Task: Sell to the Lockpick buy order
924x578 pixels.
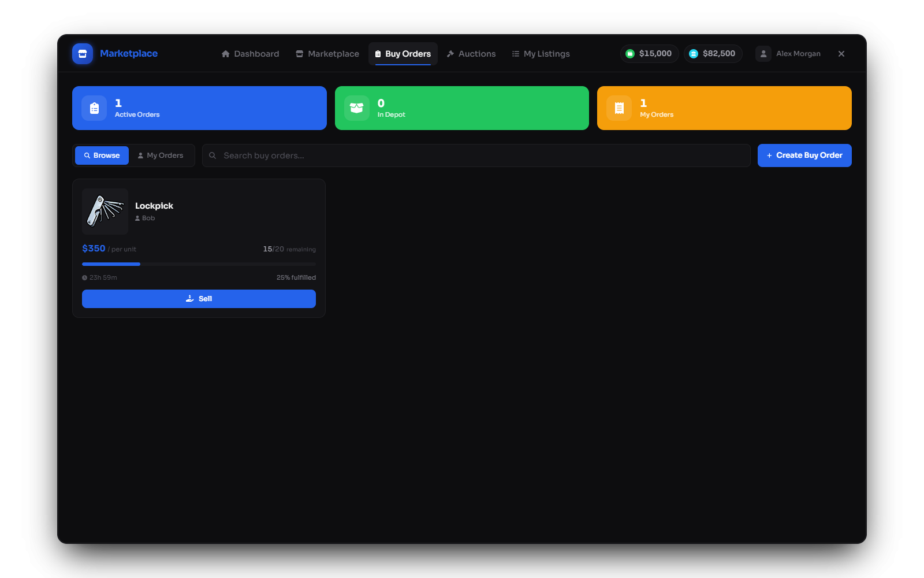Action: tap(199, 299)
